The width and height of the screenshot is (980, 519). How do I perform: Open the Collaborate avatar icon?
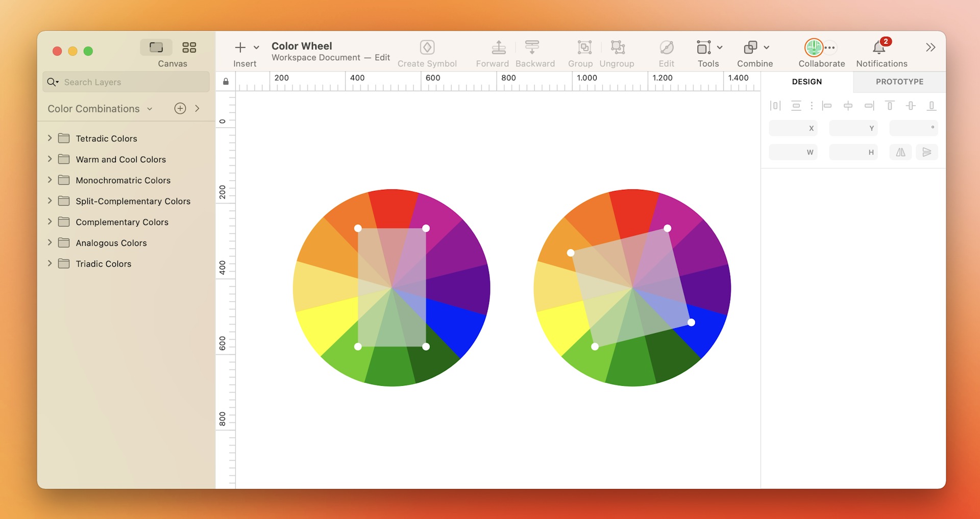815,47
